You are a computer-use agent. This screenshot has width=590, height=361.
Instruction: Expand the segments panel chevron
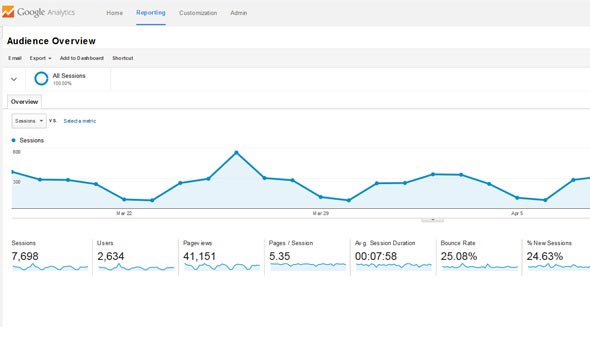pyautogui.click(x=14, y=79)
